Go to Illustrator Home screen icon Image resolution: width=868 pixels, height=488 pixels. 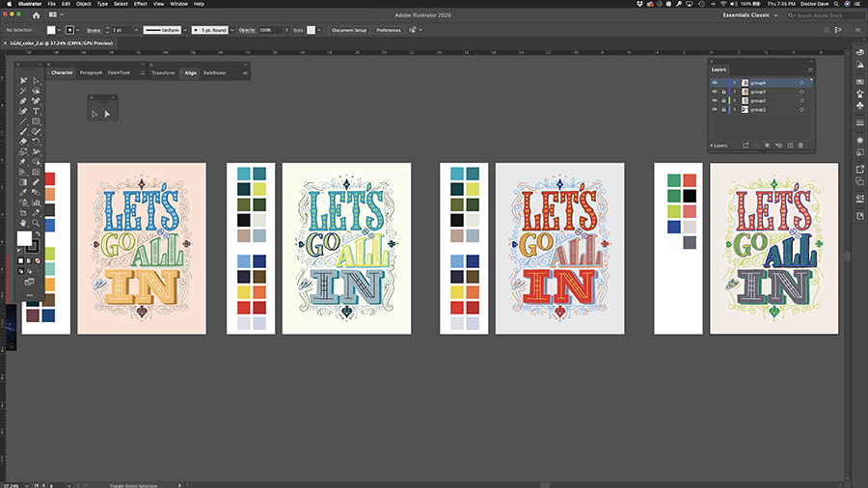coord(36,15)
